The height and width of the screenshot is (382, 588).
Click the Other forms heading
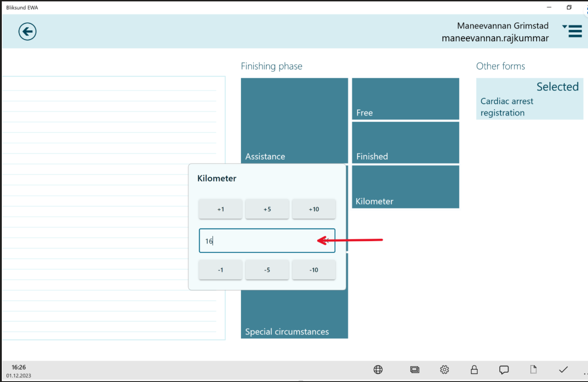501,66
